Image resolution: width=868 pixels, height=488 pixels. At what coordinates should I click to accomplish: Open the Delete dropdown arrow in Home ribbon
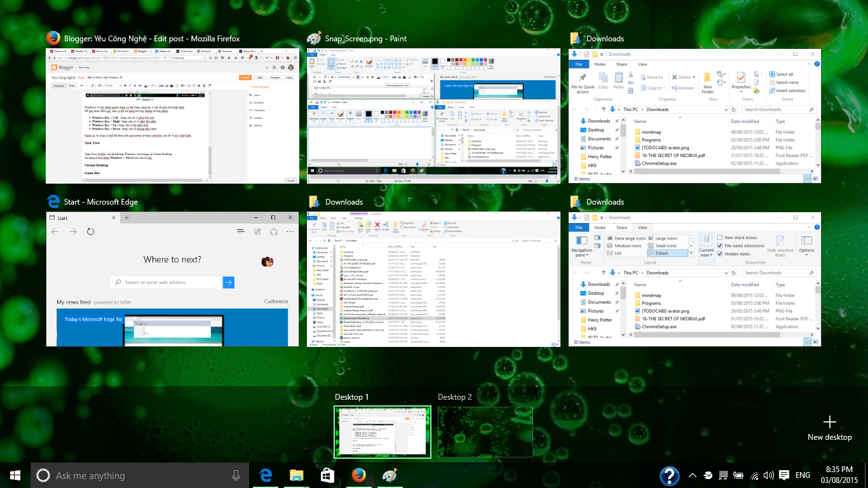[695, 78]
